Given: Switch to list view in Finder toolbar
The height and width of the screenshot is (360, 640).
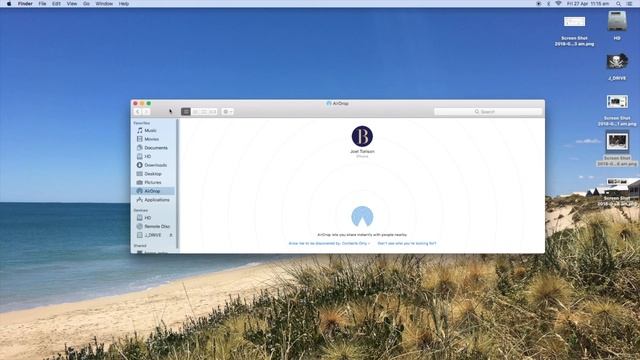Looking at the screenshot, I should coord(195,111).
